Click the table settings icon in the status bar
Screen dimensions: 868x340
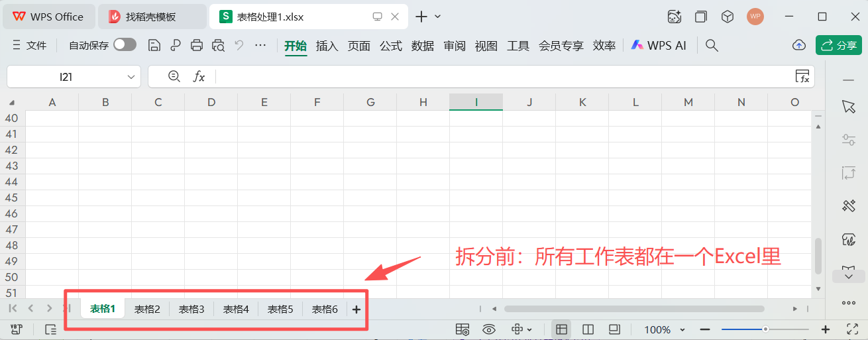[462, 329]
